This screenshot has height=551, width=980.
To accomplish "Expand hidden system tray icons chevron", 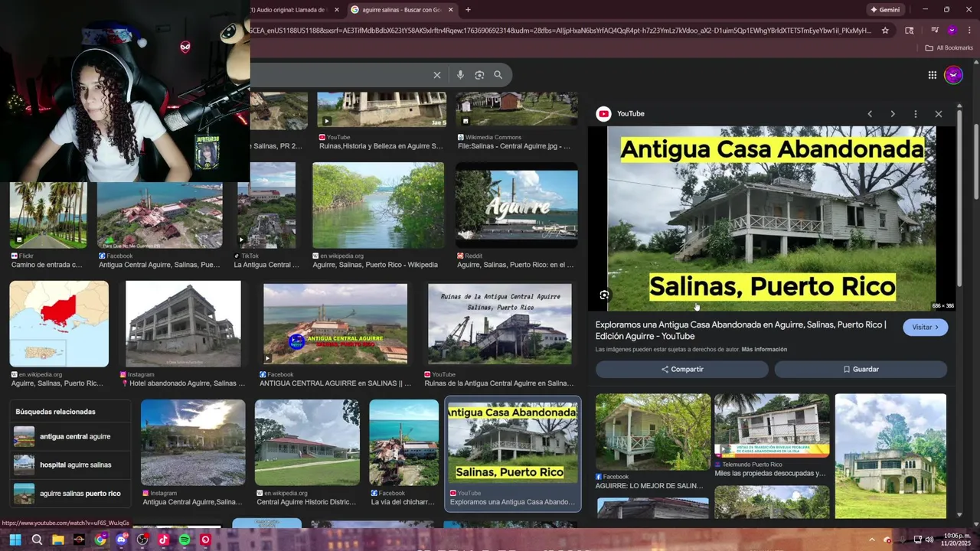I will click(871, 540).
